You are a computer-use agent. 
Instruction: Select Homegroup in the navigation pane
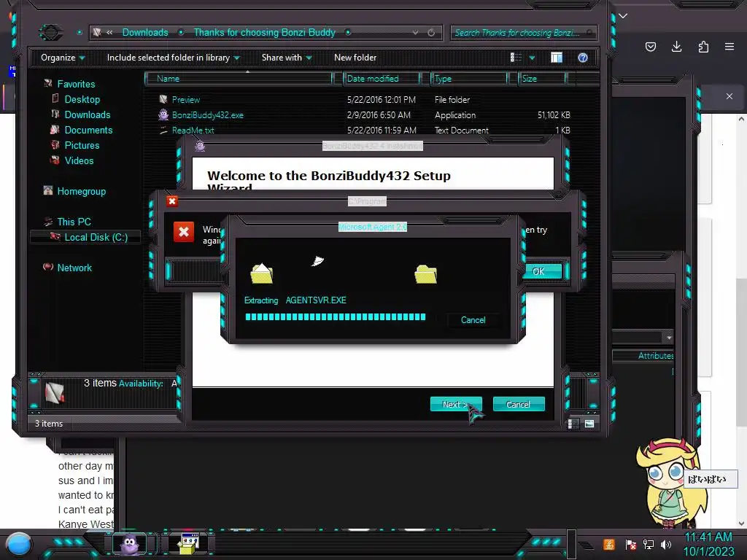[82, 192]
